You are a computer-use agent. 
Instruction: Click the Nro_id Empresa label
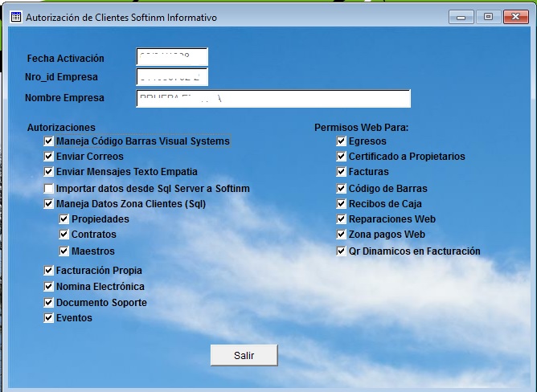coord(61,76)
